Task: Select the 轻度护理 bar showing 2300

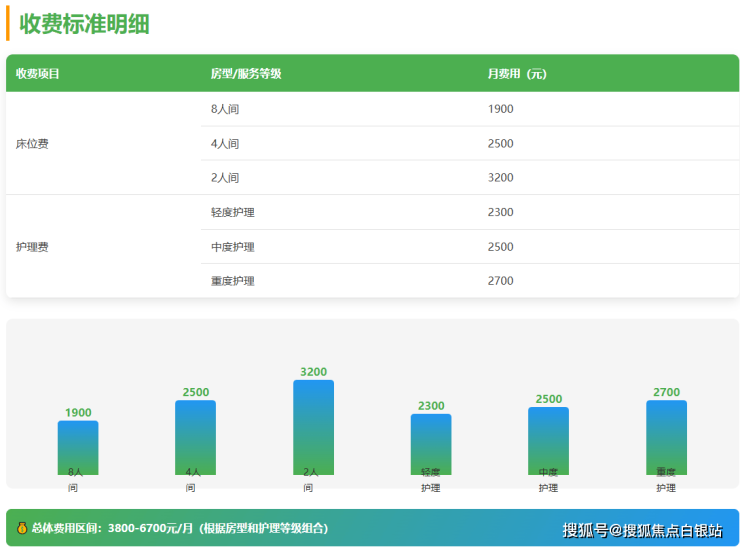Action: click(431, 444)
